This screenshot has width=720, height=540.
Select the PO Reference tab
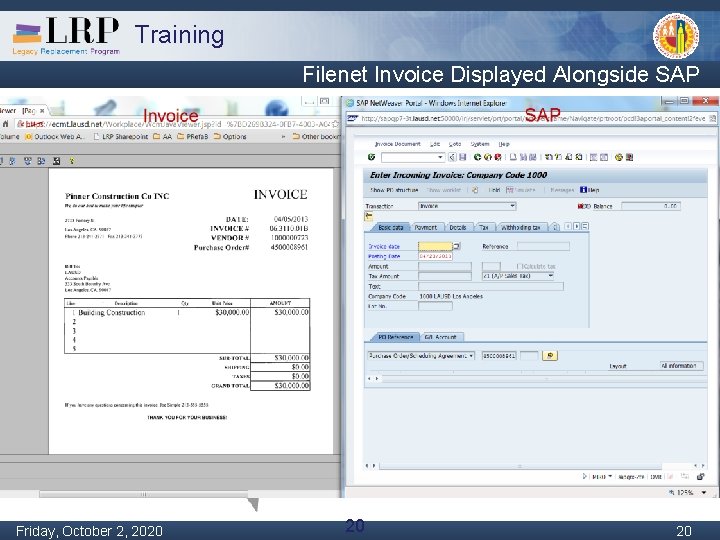(x=395, y=337)
